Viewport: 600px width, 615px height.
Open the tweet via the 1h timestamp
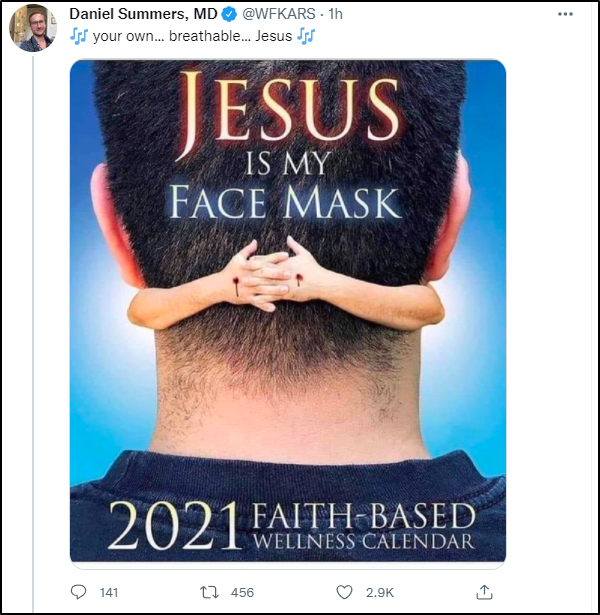click(336, 14)
